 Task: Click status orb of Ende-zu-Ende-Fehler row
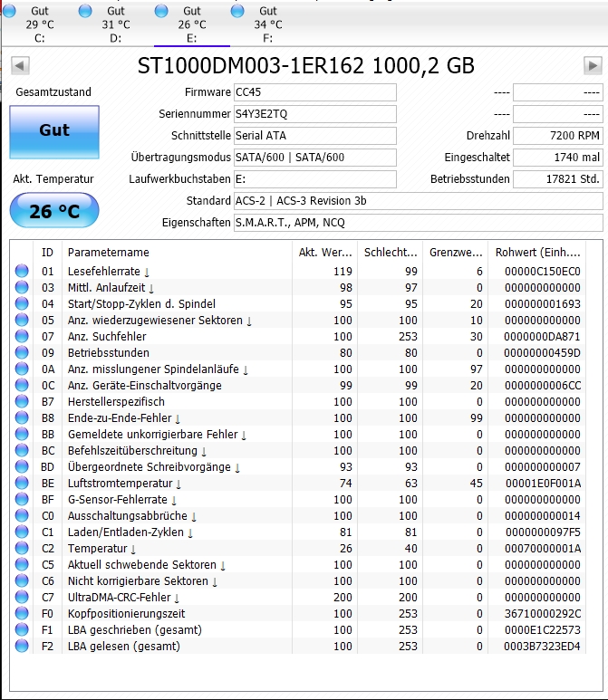22,417
